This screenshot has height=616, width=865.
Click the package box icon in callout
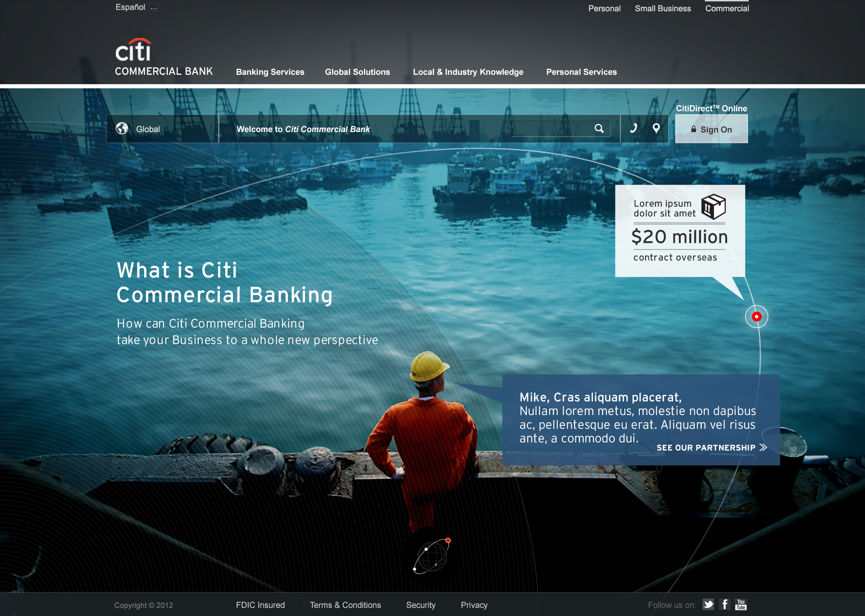tap(713, 207)
